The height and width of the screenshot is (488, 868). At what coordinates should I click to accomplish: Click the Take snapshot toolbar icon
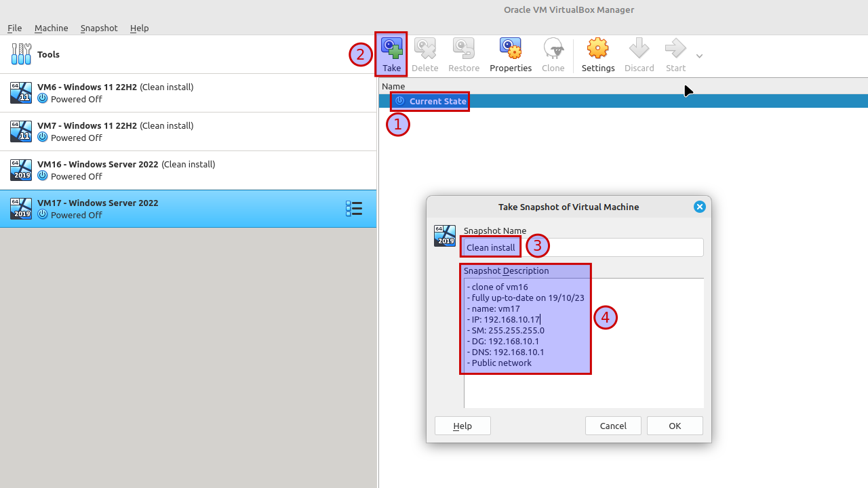391,48
